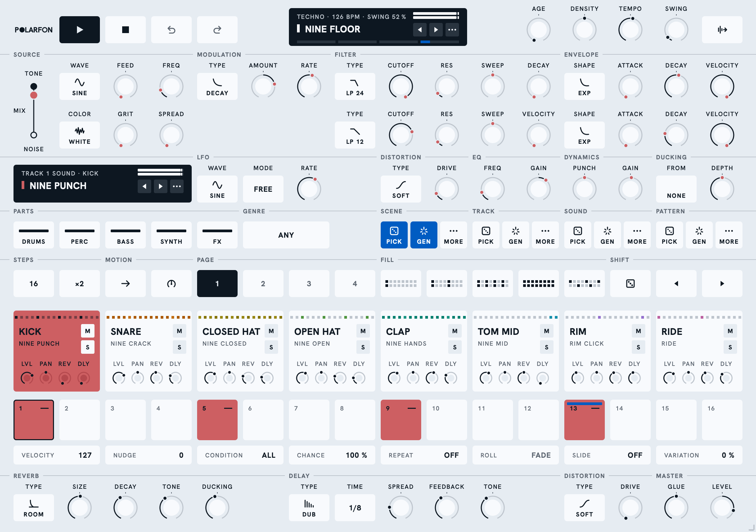Click the audio export waveform arrow icon
Image resolution: width=756 pixels, height=532 pixels.
(722, 30)
